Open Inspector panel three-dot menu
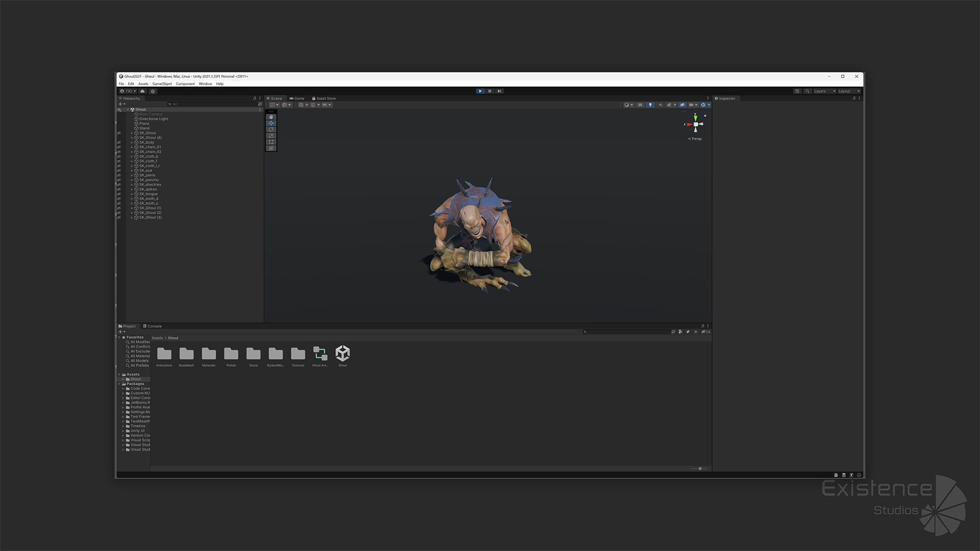980x551 pixels. click(860, 98)
